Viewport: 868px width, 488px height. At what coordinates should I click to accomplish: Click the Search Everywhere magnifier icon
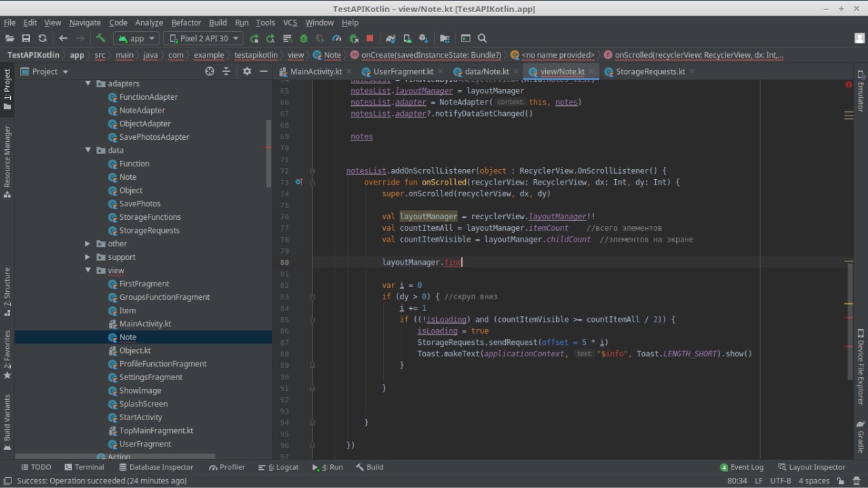pos(482,39)
